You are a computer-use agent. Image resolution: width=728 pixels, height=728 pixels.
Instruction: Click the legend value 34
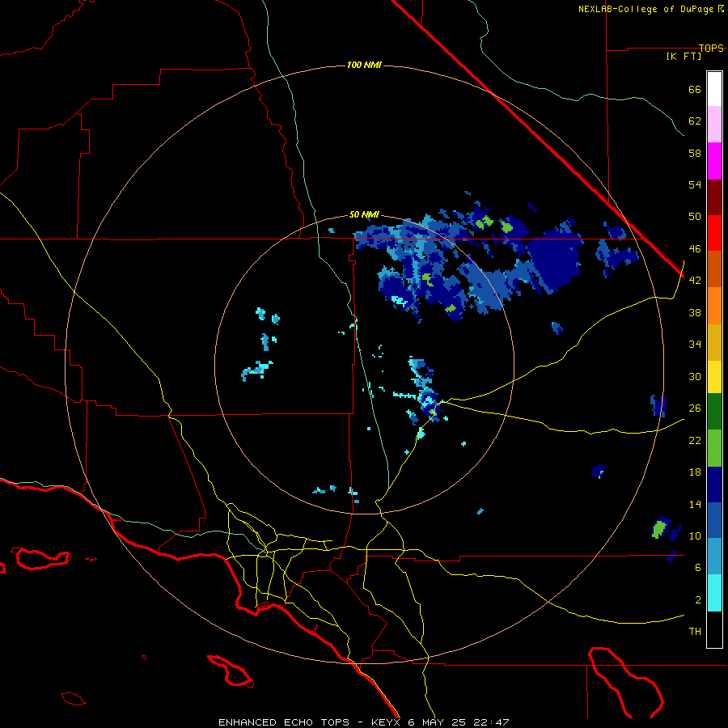[x=695, y=344]
